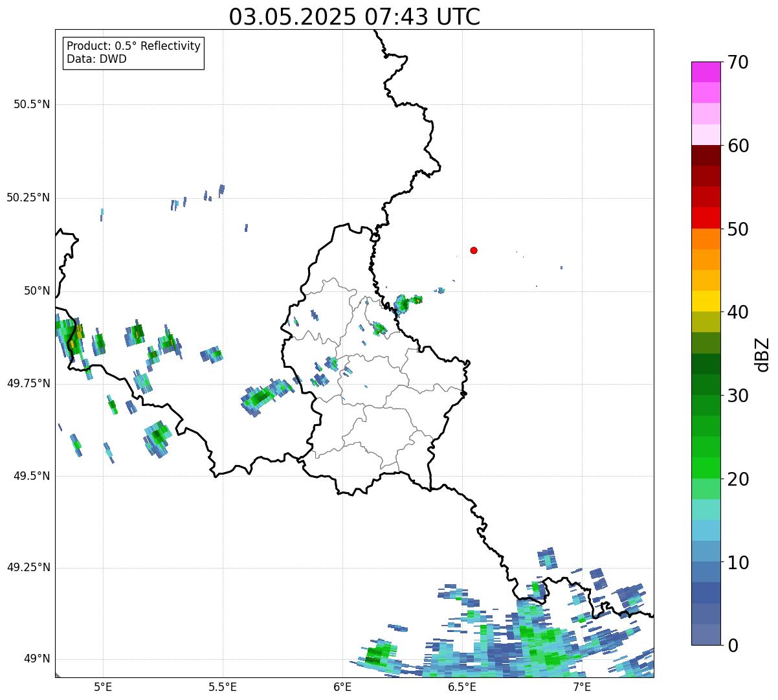Click the 5.5°E longitude label
This screenshot has height=700, width=778.
coord(223,686)
